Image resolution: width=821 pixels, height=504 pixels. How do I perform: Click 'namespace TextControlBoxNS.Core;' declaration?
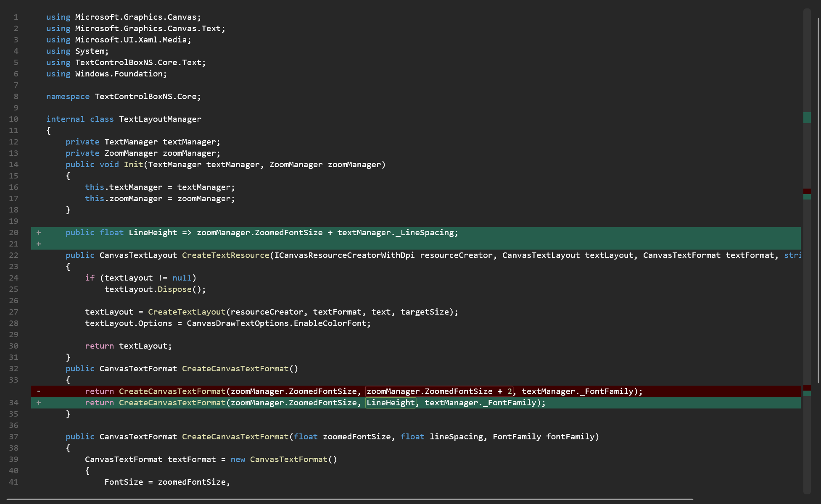tap(124, 97)
